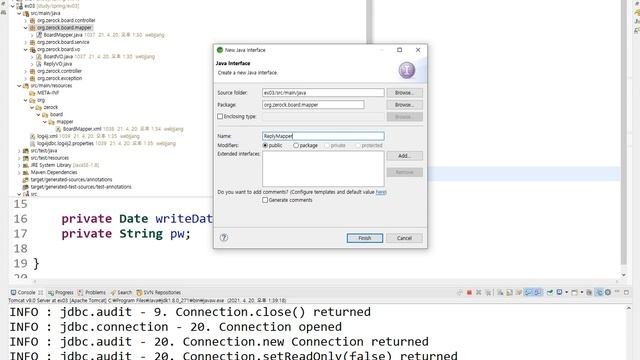Select ReplyVO.java in the tree
640x360 pixels.
tap(58, 64)
